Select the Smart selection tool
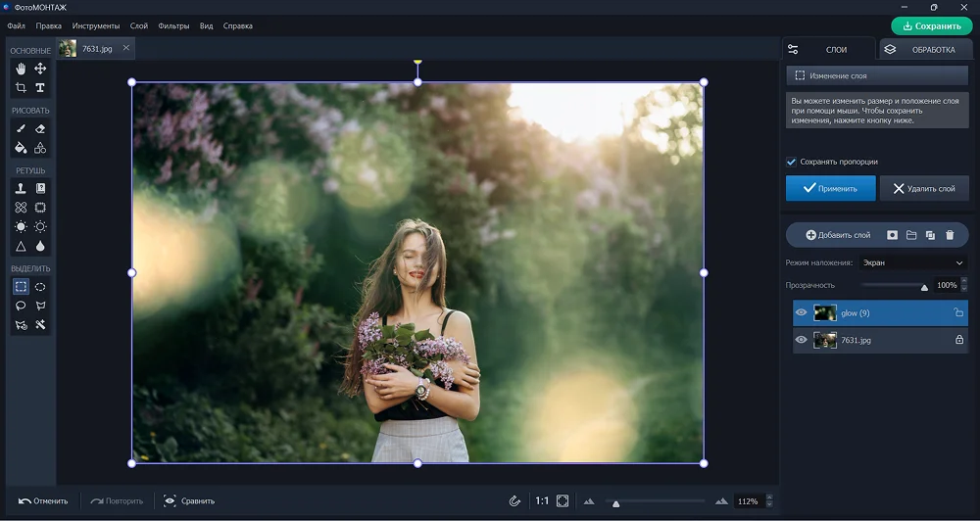 21,325
